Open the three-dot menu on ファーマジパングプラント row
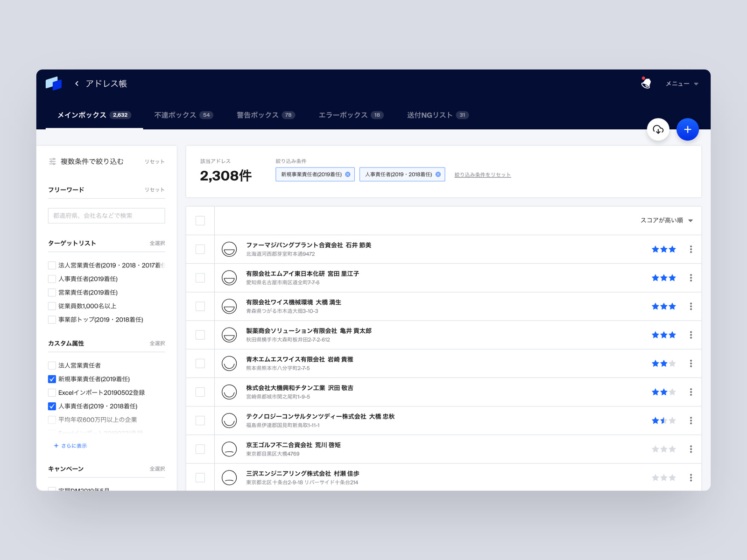The height and width of the screenshot is (560, 747). [691, 249]
